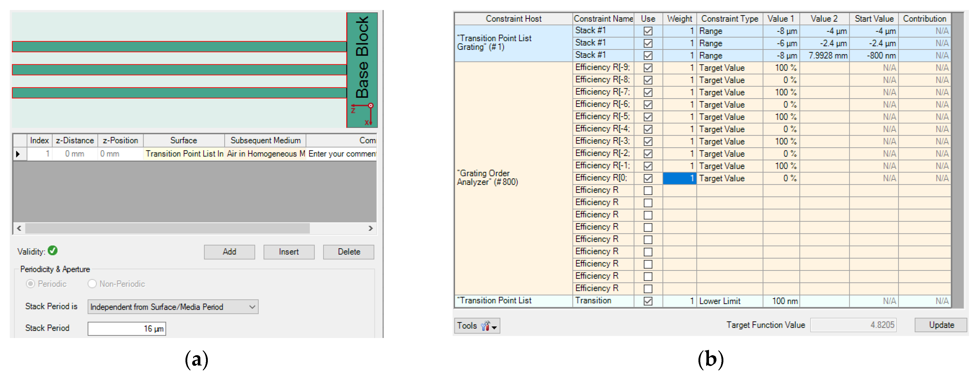Click the Insert button

289,252
